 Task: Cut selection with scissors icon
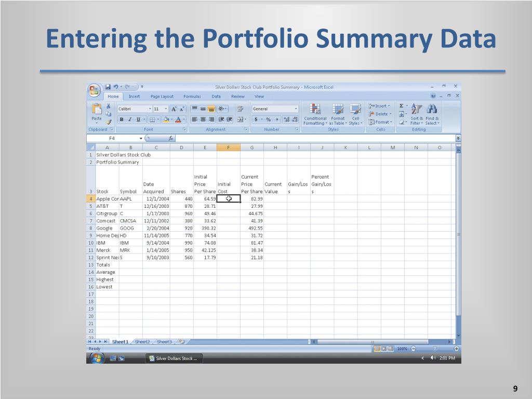(x=109, y=106)
